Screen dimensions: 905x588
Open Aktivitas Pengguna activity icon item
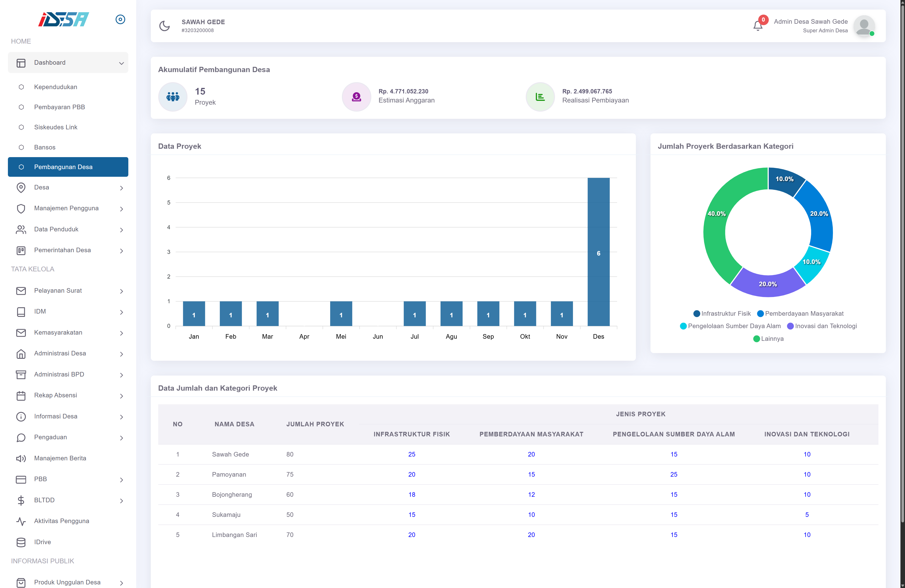coord(21,521)
